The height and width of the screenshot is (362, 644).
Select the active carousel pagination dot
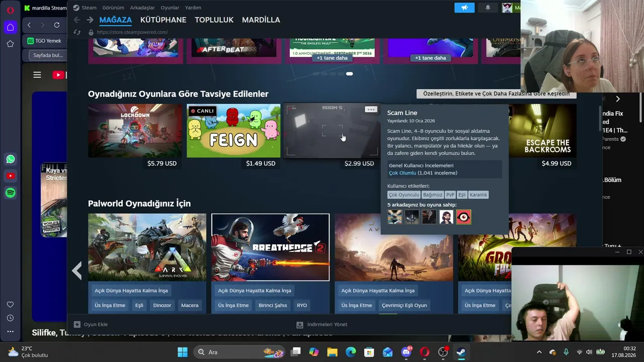tap(349, 74)
